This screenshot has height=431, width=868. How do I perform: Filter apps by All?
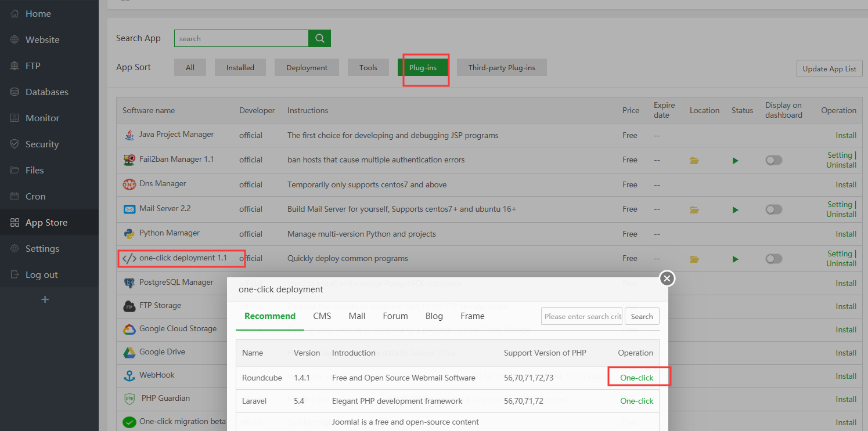click(x=190, y=67)
